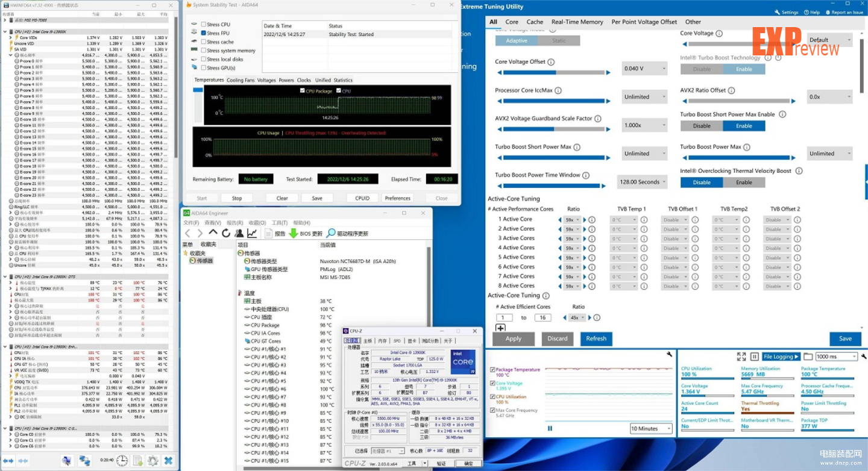This screenshot has height=471, width=868.
Task: Click the XTU Refresh button
Action: tap(596, 338)
